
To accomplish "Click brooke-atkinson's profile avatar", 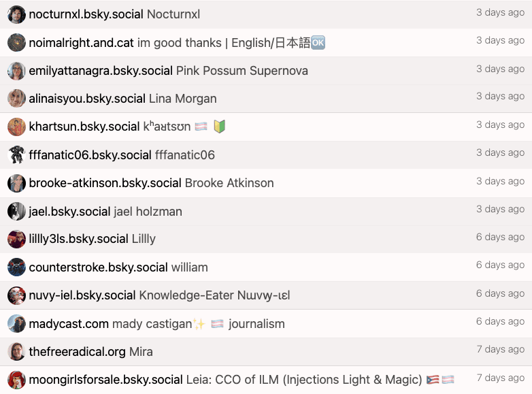I will tap(16, 183).
